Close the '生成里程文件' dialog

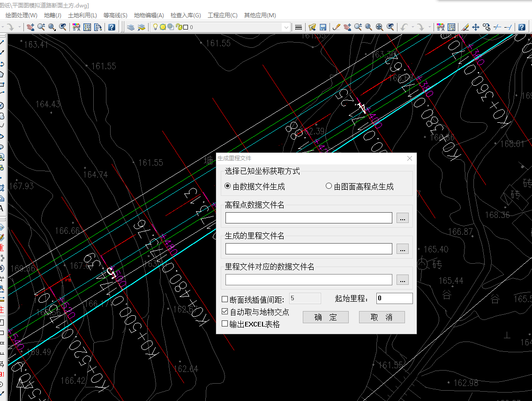click(410, 158)
